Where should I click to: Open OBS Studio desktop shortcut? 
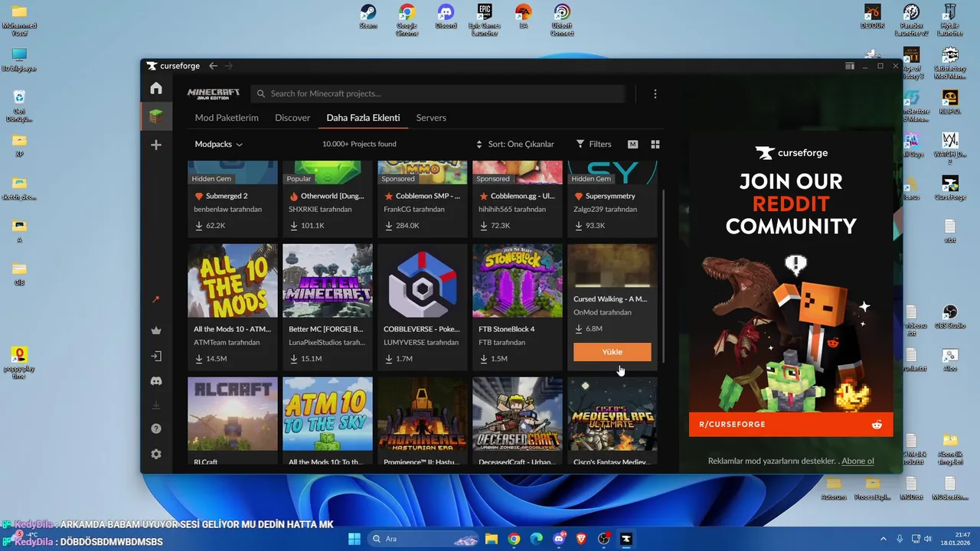(950, 316)
